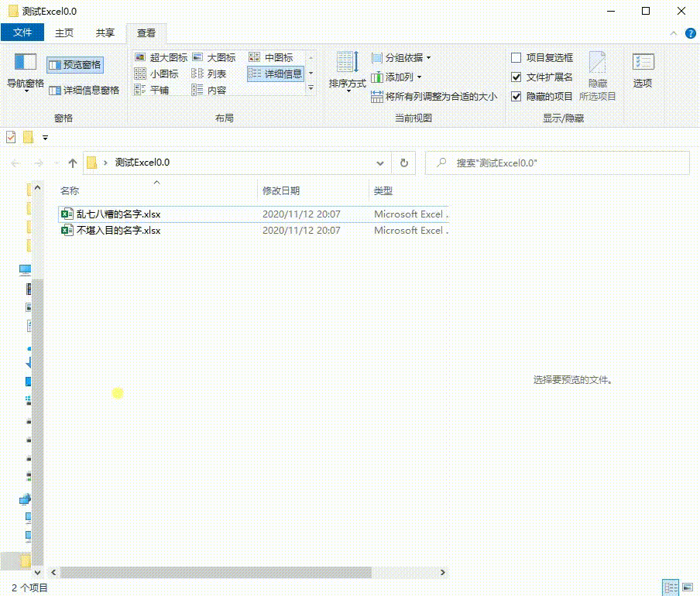Click the quick access new folder icon
The width and height of the screenshot is (700, 596).
pos(29,138)
